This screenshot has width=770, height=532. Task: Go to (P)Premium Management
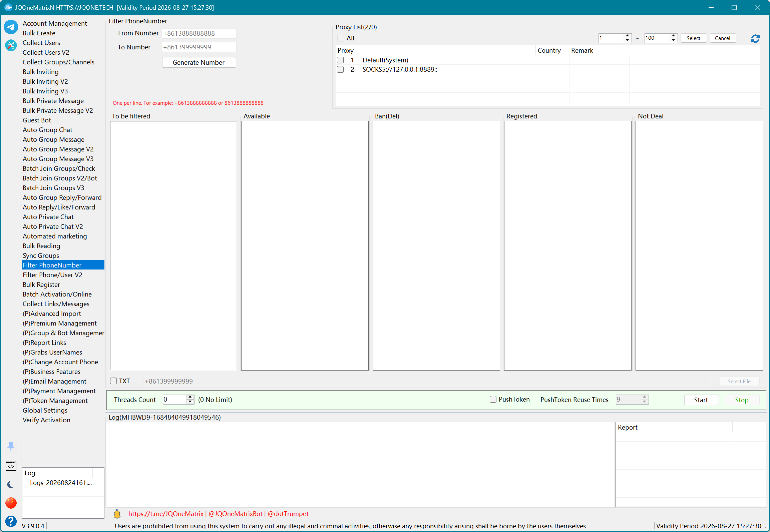tap(60, 323)
